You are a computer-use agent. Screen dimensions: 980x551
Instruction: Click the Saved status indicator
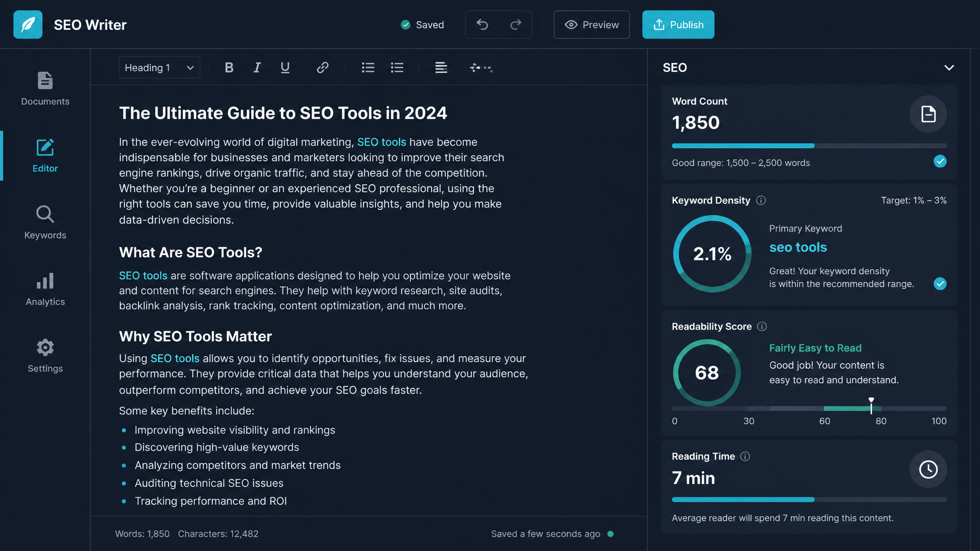coord(422,24)
